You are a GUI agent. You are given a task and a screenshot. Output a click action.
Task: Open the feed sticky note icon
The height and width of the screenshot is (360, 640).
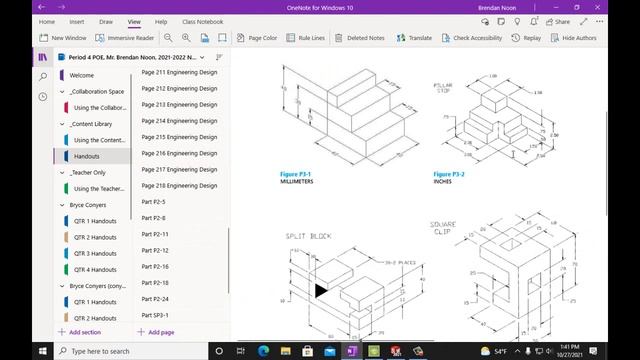(501, 22)
